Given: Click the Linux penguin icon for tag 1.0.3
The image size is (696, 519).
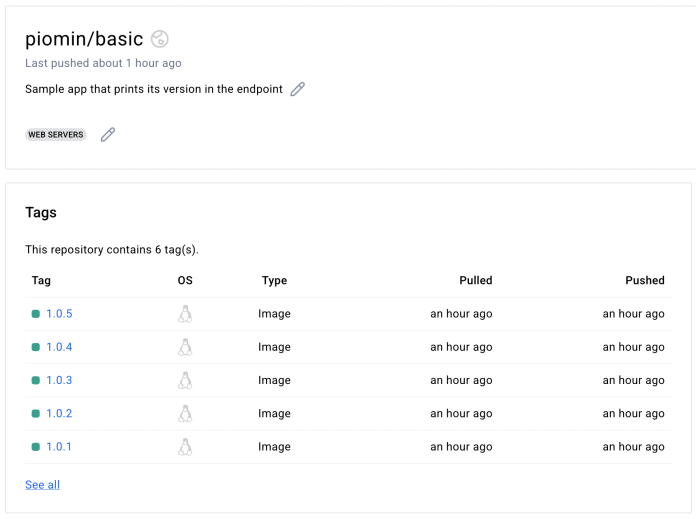Looking at the screenshot, I should [185, 380].
